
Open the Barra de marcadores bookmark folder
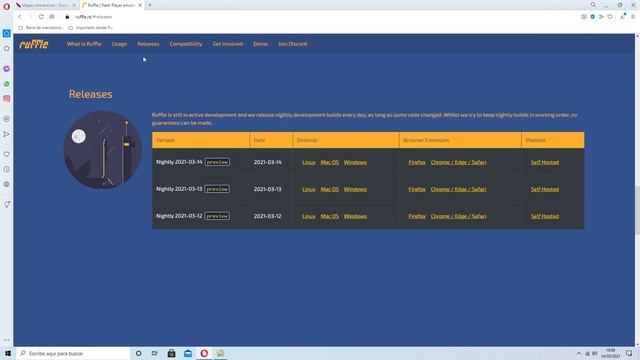point(41,28)
